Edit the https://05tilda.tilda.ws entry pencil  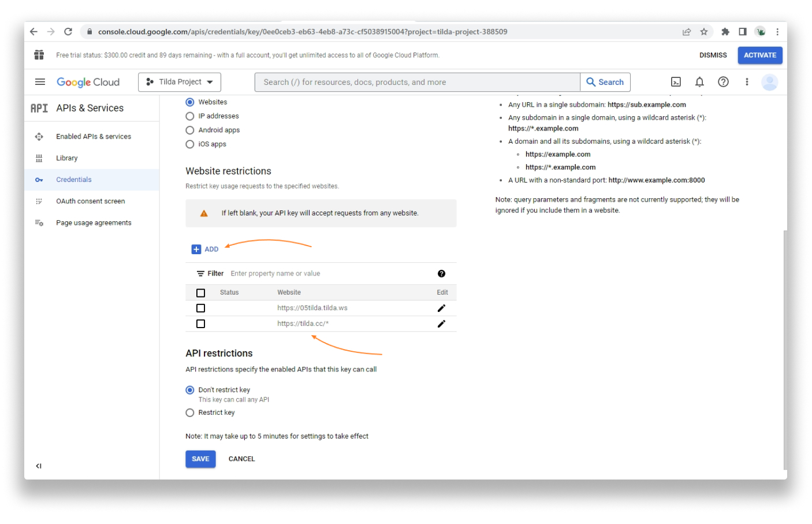click(x=441, y=309)
